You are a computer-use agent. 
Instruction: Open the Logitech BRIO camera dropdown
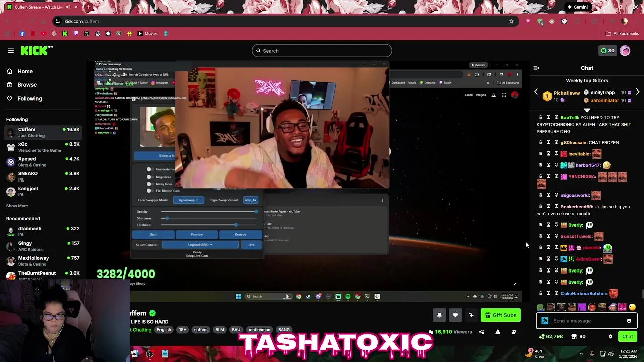200,245
